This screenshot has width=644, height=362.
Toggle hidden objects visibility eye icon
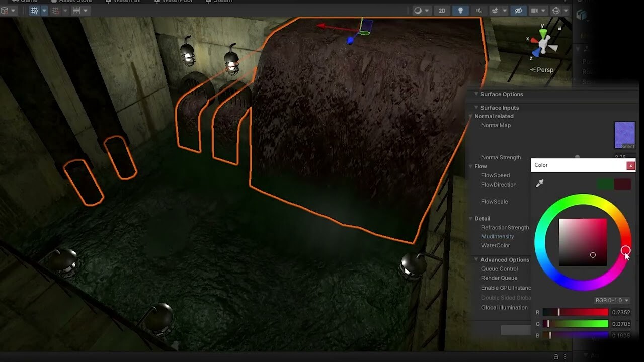coord(518,11)
